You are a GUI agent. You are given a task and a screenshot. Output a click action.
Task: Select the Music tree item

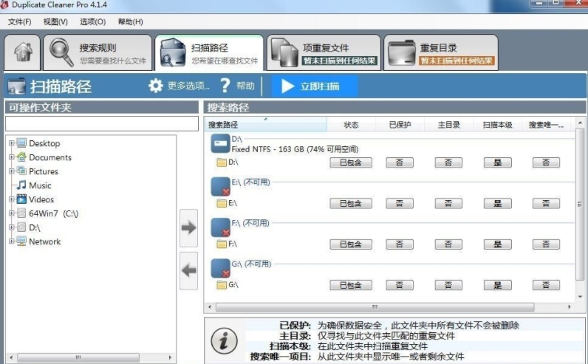(x=40, y=185)
